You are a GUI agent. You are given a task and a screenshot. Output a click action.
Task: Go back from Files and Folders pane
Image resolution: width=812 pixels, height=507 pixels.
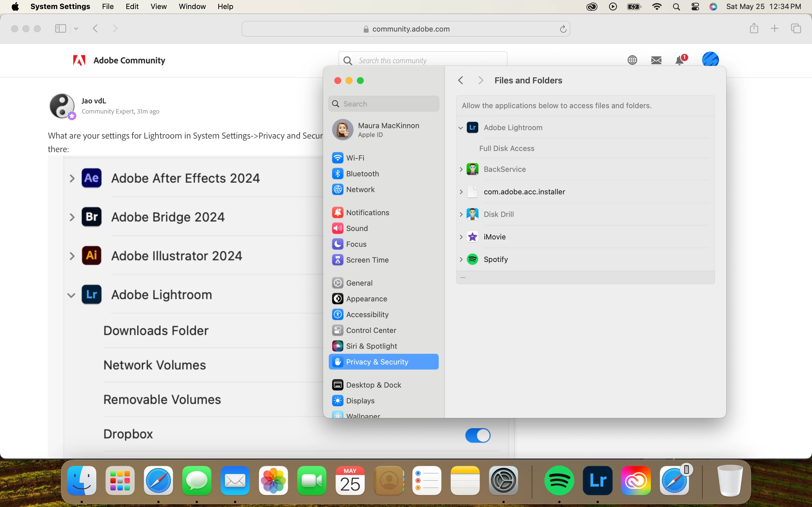(x=461, y=81)
